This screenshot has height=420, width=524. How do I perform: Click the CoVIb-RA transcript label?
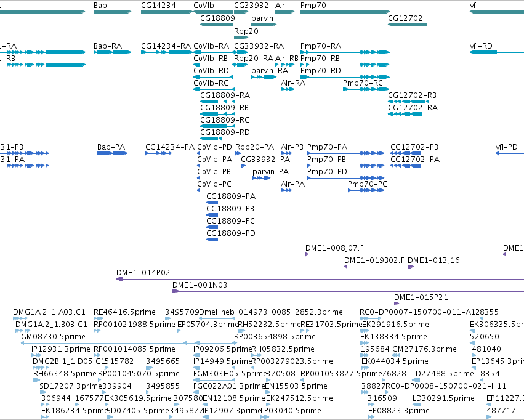[211, 46]
